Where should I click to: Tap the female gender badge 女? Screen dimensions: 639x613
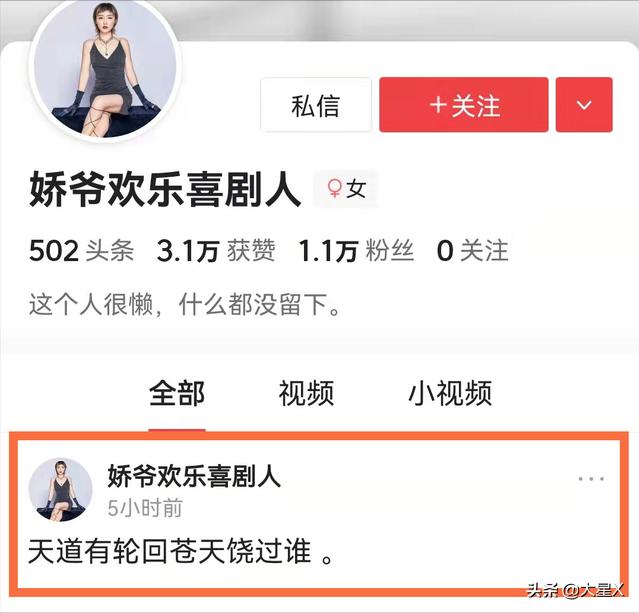(x=346, y=189)
